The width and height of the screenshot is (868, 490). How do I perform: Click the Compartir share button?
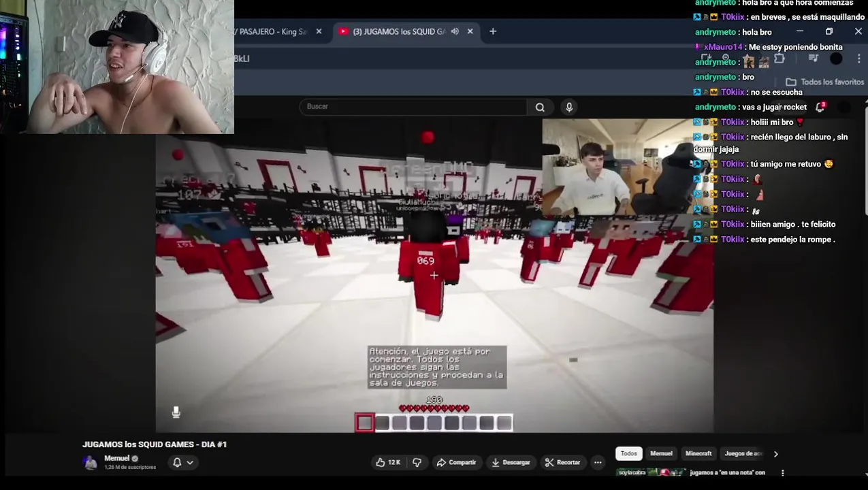pyautogui.click(x=456, y=462)
